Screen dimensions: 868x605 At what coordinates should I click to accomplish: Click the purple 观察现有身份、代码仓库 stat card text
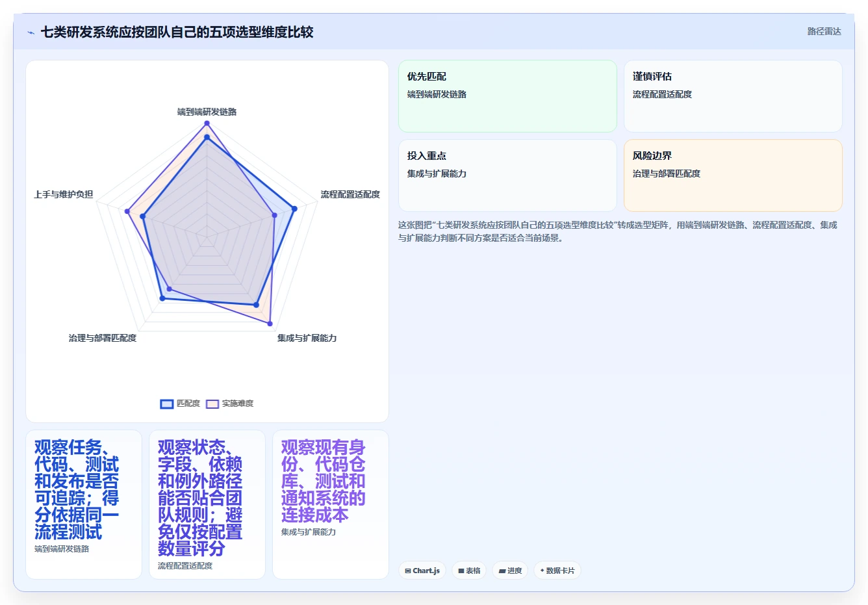[324, 482]
